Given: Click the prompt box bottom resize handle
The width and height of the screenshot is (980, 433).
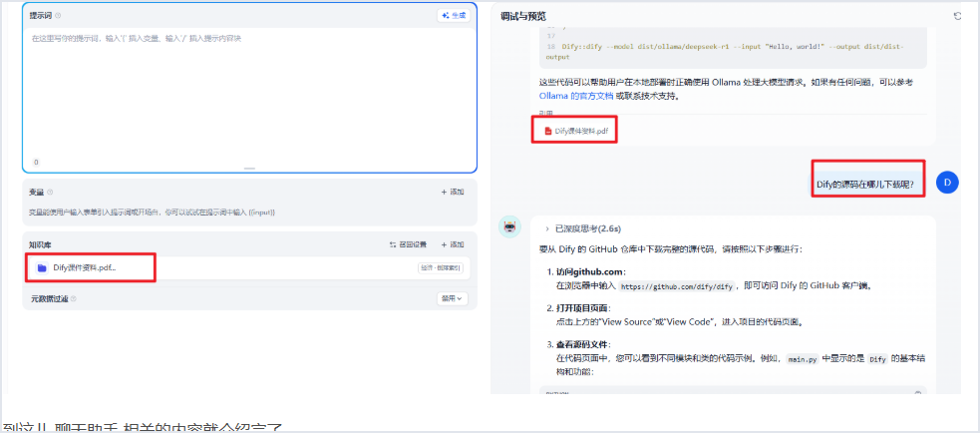Looking at the screenshot, I should pos(249,169).
